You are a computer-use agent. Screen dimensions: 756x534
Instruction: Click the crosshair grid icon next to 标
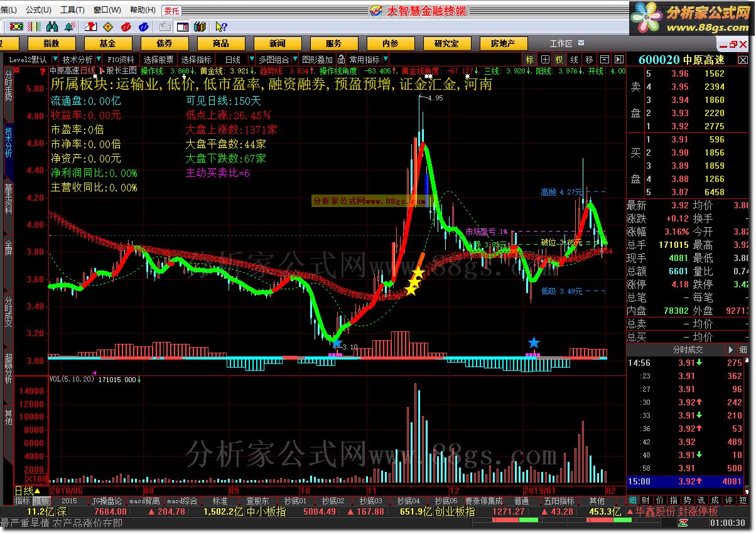point(545,60)
